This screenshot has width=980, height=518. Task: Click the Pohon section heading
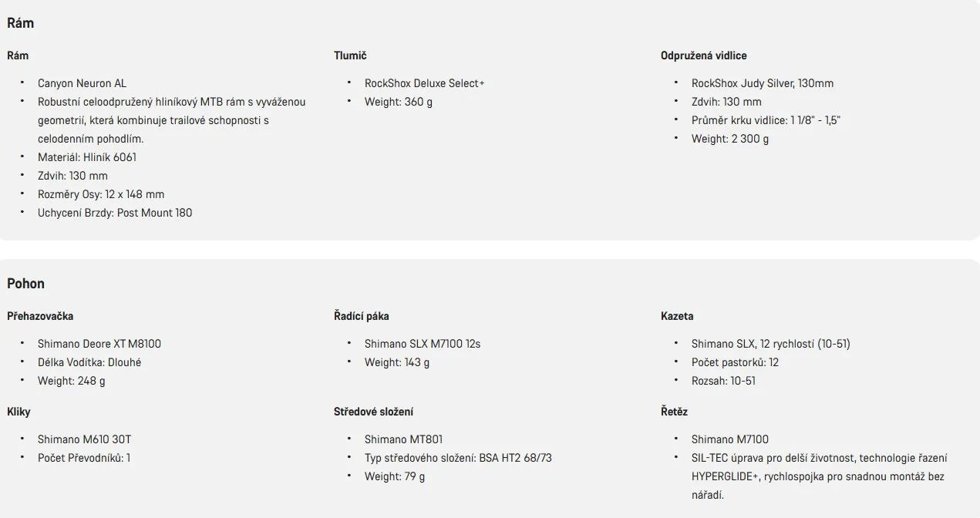[25, 284]
